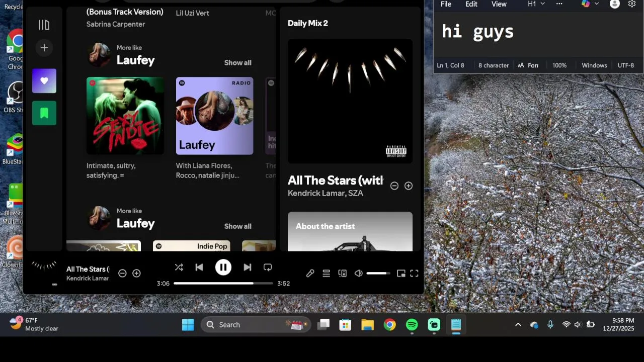644x362 pixels.
Task: Click the Copilot icon in Notepad
Action: pos(586,4)
